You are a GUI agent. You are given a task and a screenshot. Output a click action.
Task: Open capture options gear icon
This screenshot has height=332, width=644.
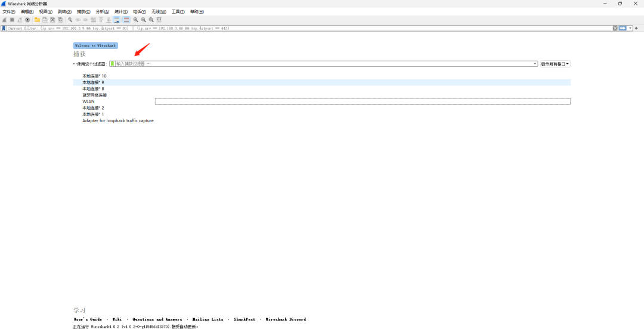click(27, 20)
